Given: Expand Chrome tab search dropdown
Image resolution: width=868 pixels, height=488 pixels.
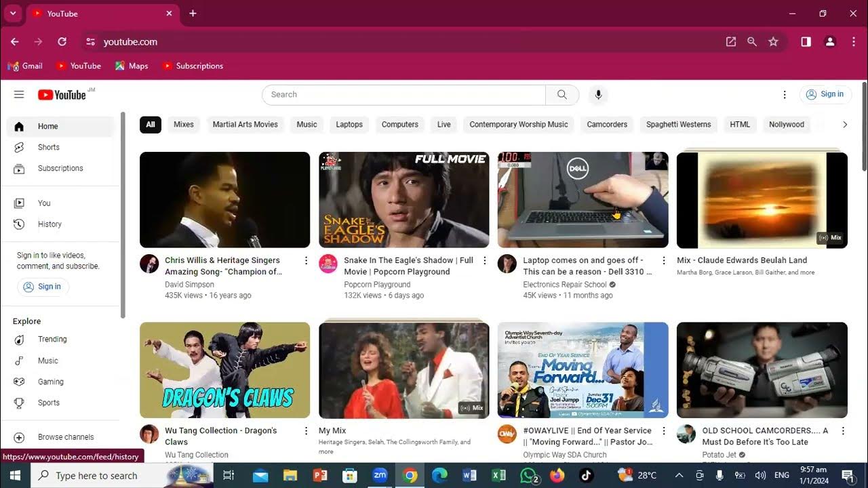Looking at the screenshot, I should tap(12, 14).
